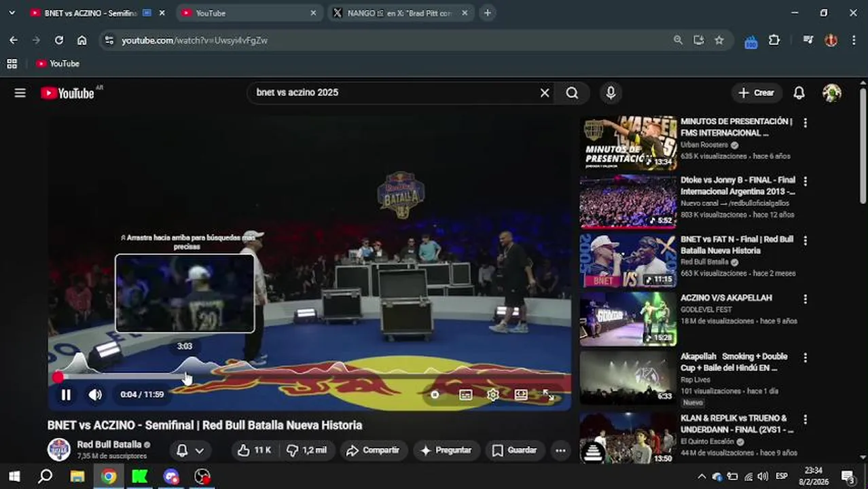Toggle the autoplay switch in player
This screenshot has height=489, width=868.
(435, 395)
